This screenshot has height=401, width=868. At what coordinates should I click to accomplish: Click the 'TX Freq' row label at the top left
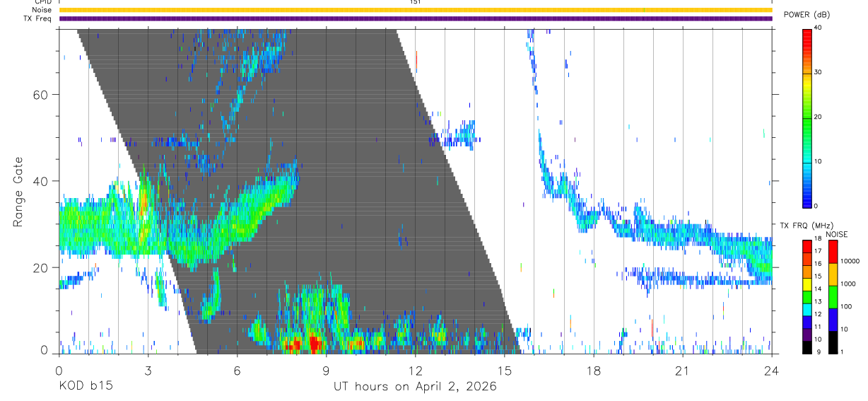tap(39, 18)
